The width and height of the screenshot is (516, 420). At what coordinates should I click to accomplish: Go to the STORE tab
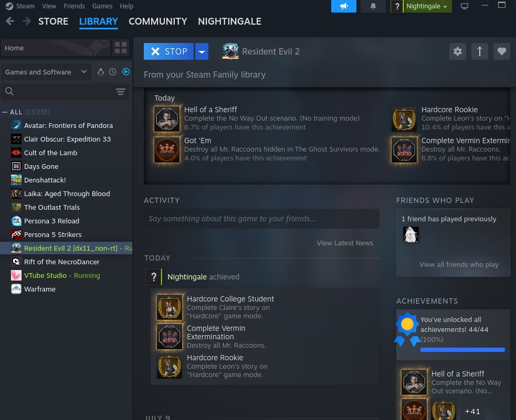(54, 21)
